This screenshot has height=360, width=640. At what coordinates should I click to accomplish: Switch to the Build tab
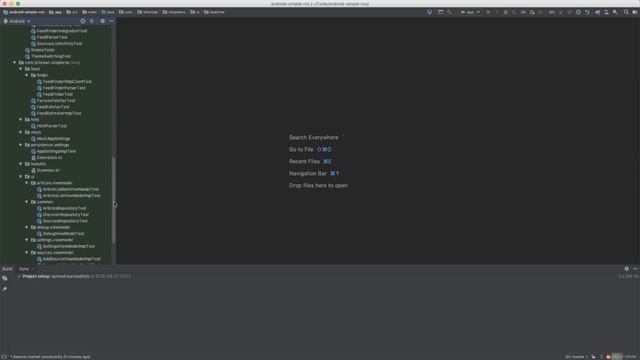tap(7, 269)
